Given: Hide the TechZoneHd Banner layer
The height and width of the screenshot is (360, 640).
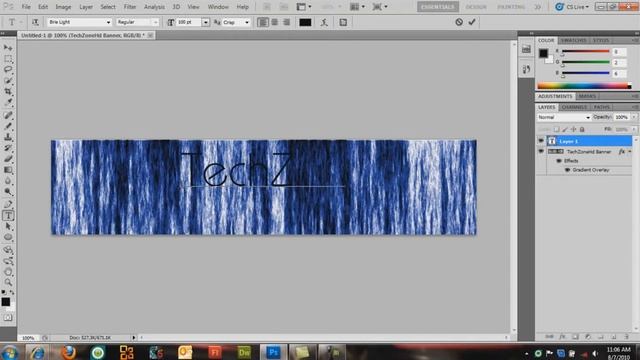Looking at the screenshot, I should click(x=541, y=151).
